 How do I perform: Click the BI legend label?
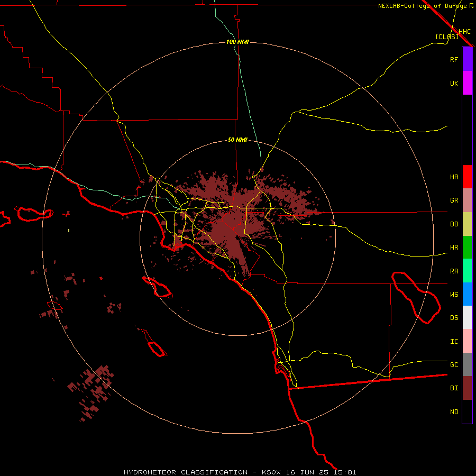point(454,388)
